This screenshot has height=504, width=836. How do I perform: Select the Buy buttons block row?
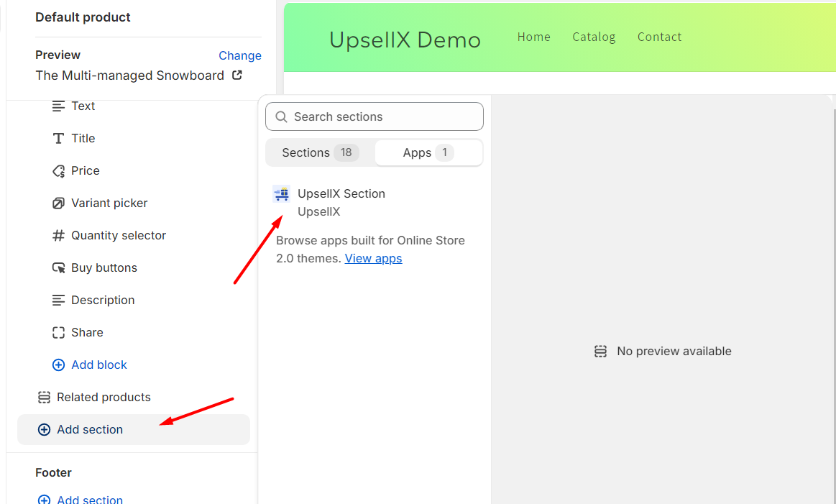click(x=133, y=267)
